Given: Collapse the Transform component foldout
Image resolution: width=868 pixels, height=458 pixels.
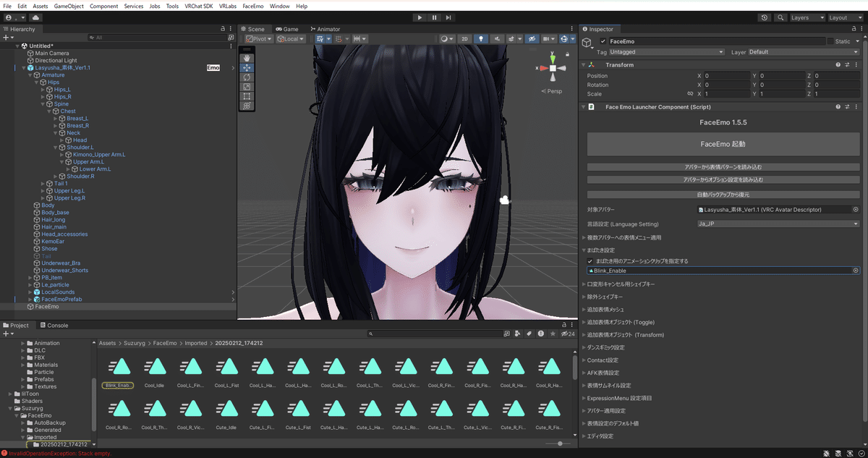Looking at the screenshot, I should tap(584, 65).
